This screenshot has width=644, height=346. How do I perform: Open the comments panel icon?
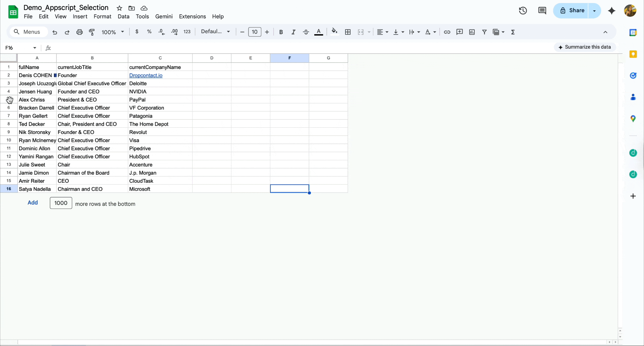tap(542, 11)
